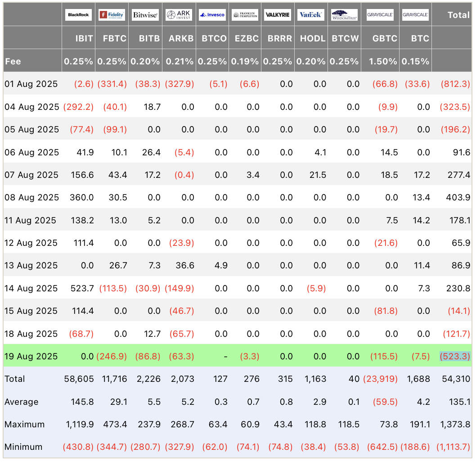Viewport: 476px width, 462px height.
Task: Click the WisdomTree logo
Action: pos(345,15)
